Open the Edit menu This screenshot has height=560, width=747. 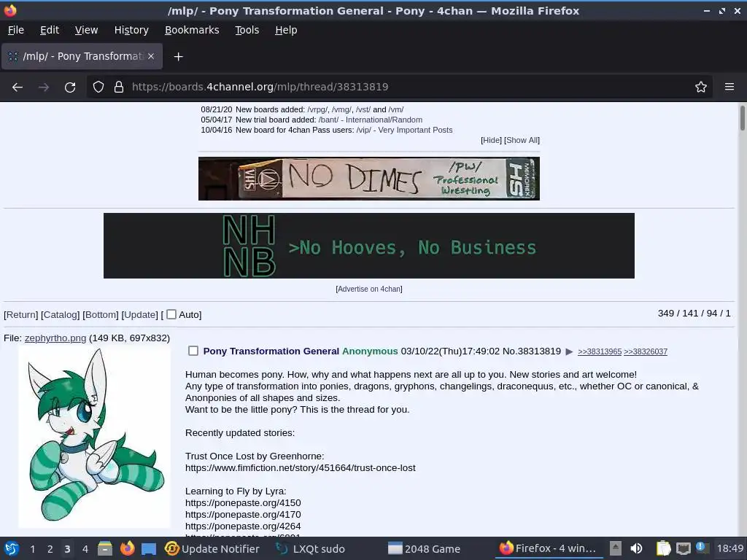point(50,30)
